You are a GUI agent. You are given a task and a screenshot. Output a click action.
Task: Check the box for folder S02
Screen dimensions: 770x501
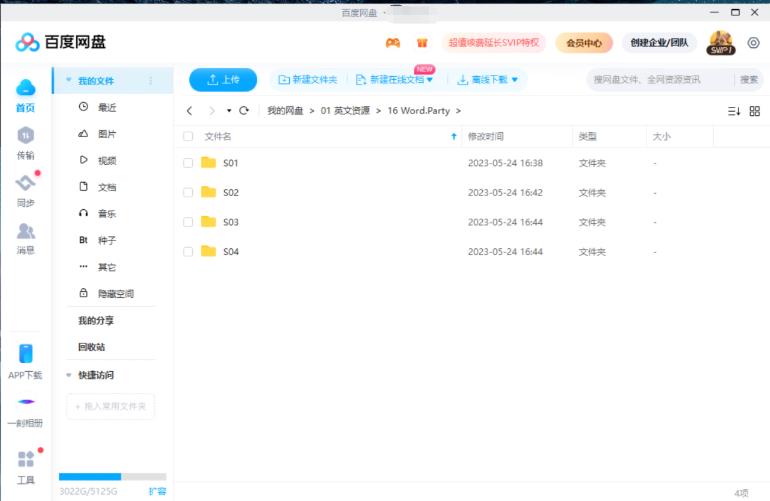coord(188,193)
